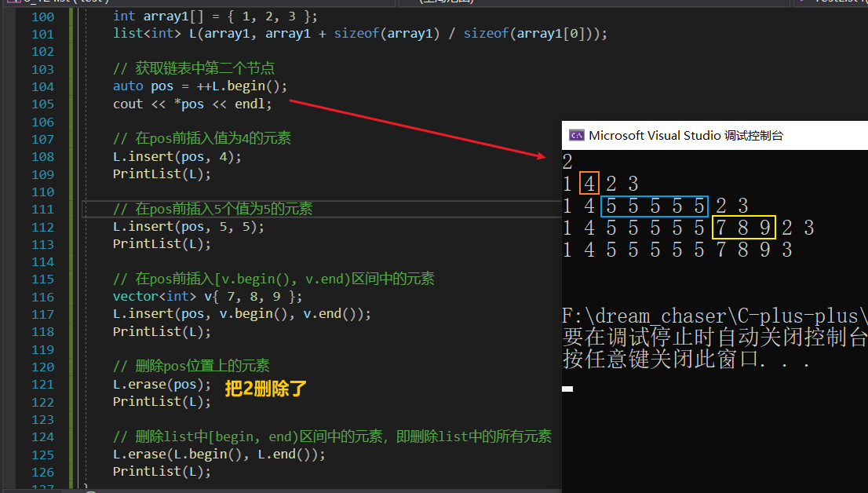This screenshot has height=493, width=868.
Task: Click the comment '// 删除pos位置上的元素'
Action: [x=191, y=366]
